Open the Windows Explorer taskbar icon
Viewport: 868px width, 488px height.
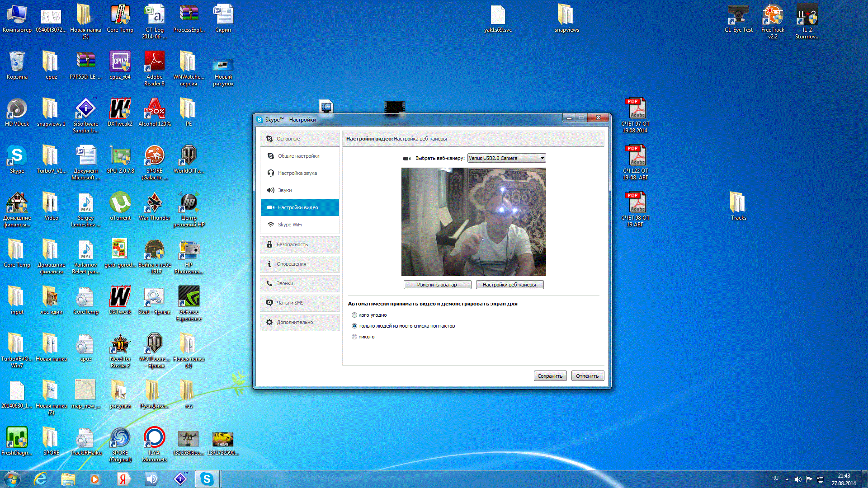[68, 479]
